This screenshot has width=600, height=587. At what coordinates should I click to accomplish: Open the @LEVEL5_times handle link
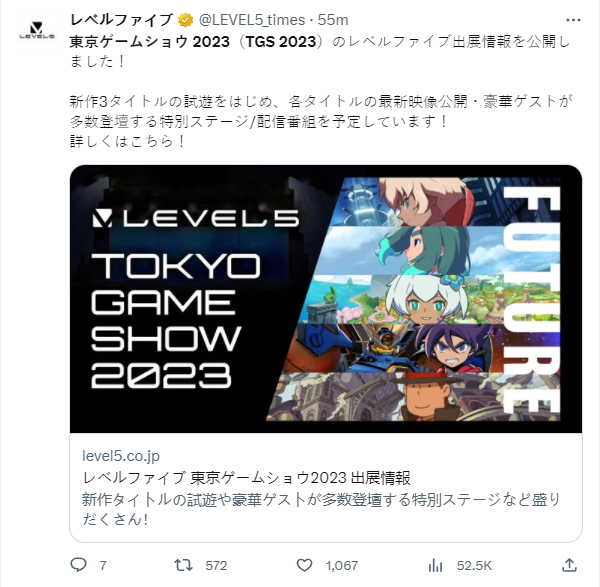(252, 20)
